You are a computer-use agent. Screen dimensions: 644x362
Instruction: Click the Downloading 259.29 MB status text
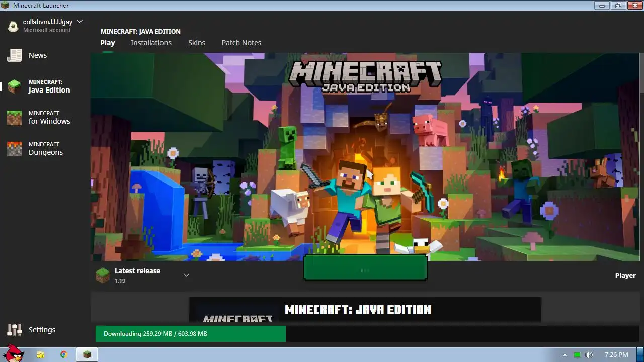tap(155, 334)
